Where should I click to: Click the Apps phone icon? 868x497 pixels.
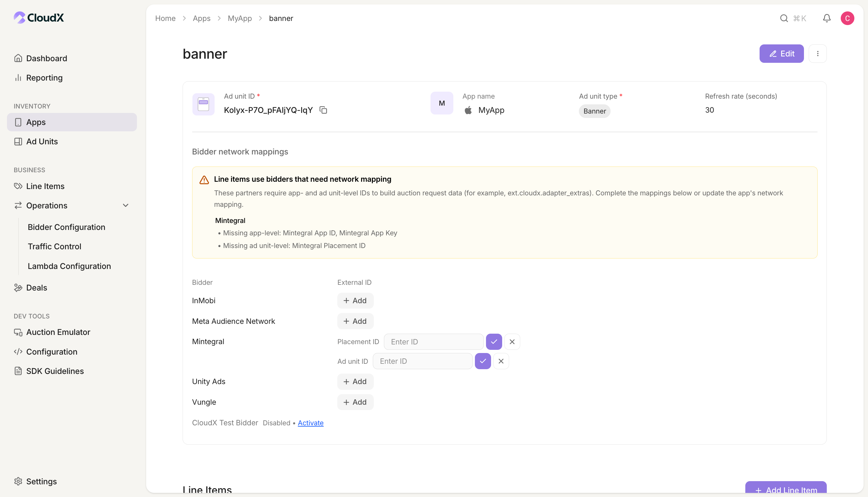pyautogui.click(x=18, y=122)
